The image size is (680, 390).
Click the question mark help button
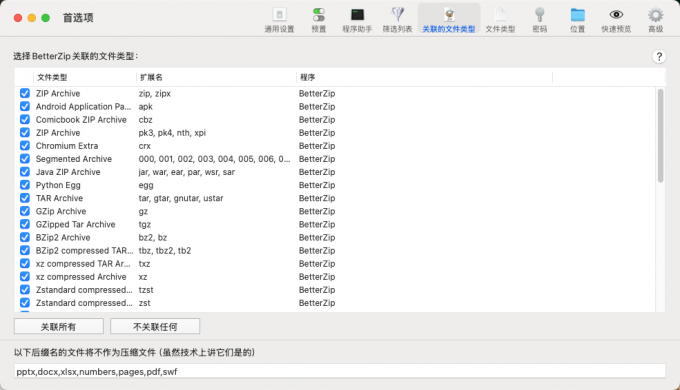(x=659, y=56)
